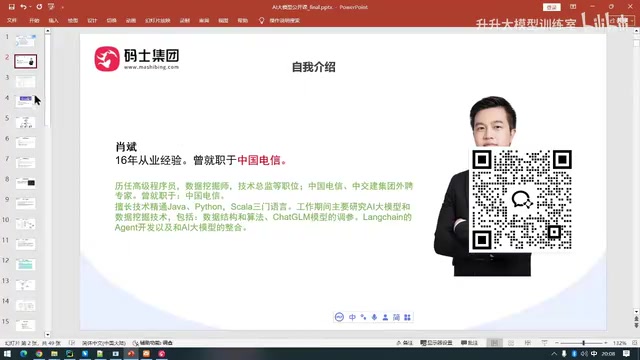This screenshot has width=640, height=360.
Task: Open Windows Start menu
Action: [x=7, y=353]
